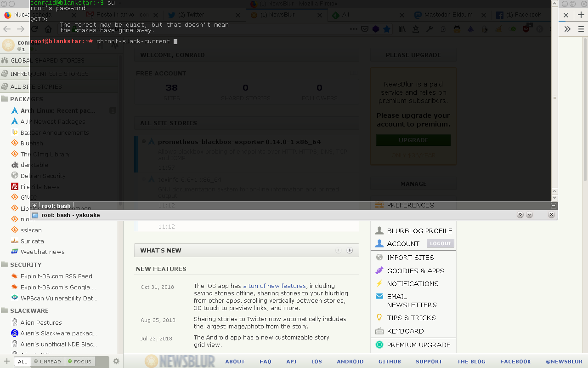Open the Suricata feed
This screenshot has width=588, height=368.
pos(32,241)
